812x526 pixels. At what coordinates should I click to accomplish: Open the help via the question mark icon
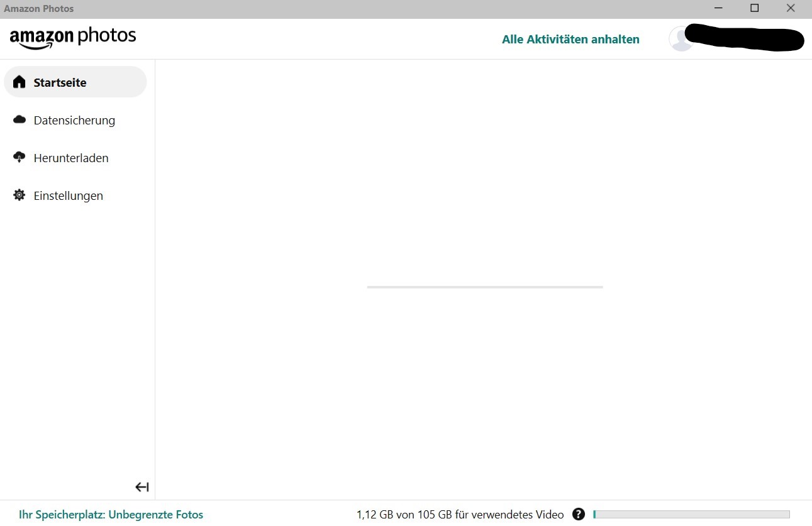tap(578, 514)
